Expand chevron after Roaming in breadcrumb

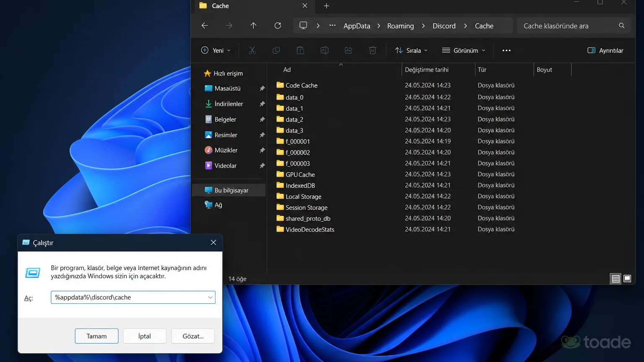[x=423, y=26]
